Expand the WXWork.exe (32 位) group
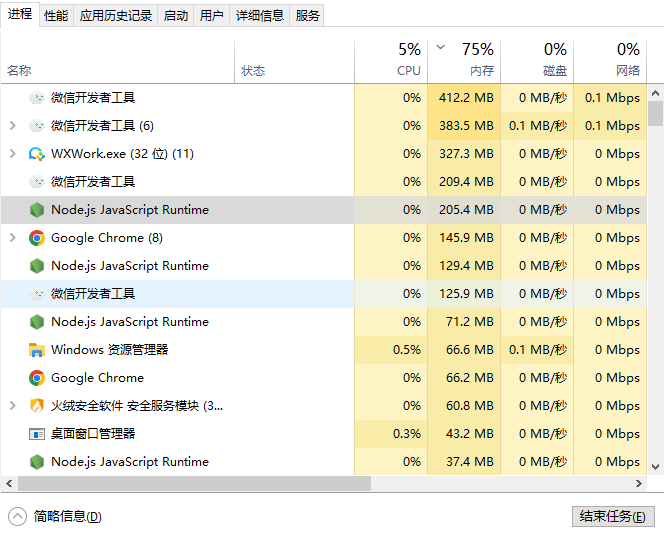This screenshot has width=664, height=541. [x=13, y=154]
